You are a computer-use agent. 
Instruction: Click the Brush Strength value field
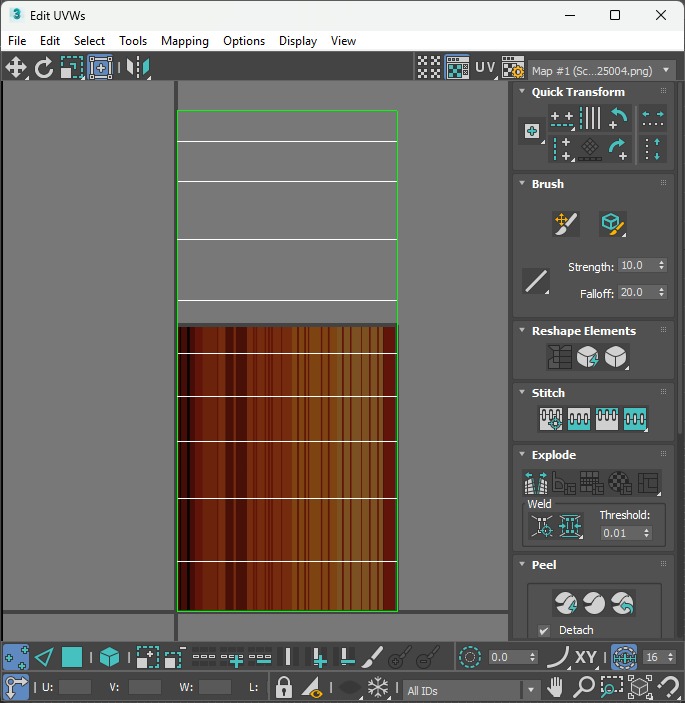[637, 265]
